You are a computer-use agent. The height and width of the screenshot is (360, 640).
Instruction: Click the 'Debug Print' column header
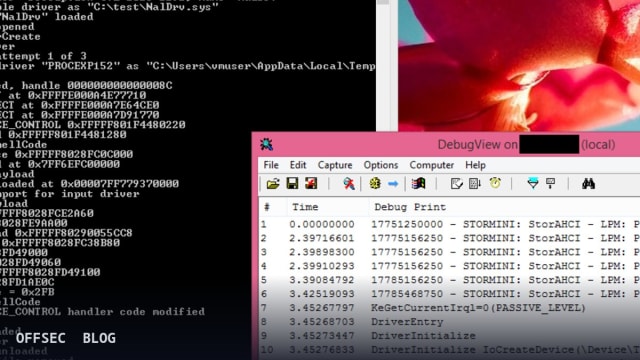coord(504,207)
